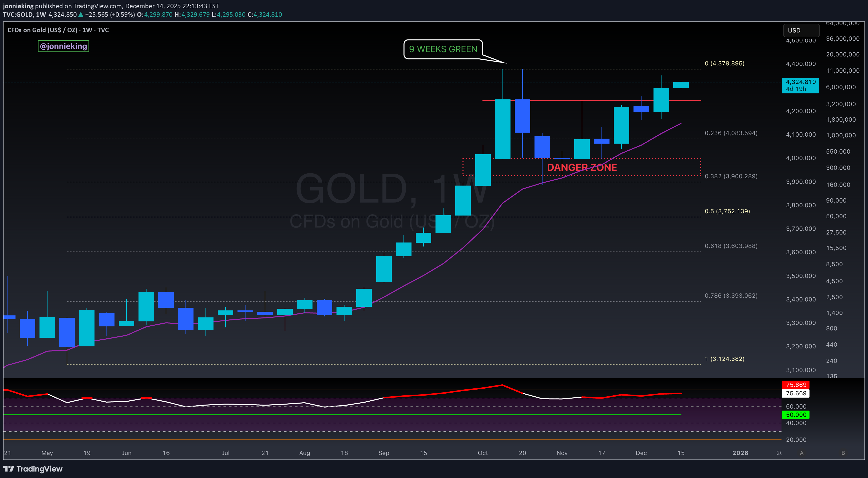Screen dimensions: 868x478
Task: Click the current price label 4,324.810
Action: (800, 85)
